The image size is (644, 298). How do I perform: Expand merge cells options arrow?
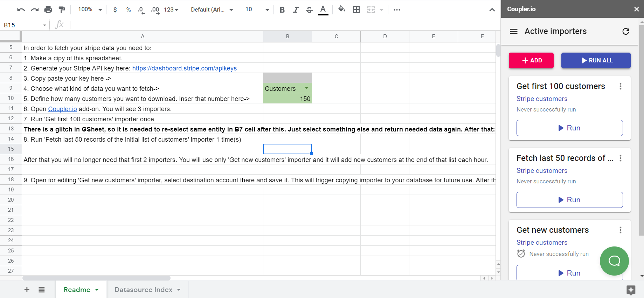[x=382, y=10]
